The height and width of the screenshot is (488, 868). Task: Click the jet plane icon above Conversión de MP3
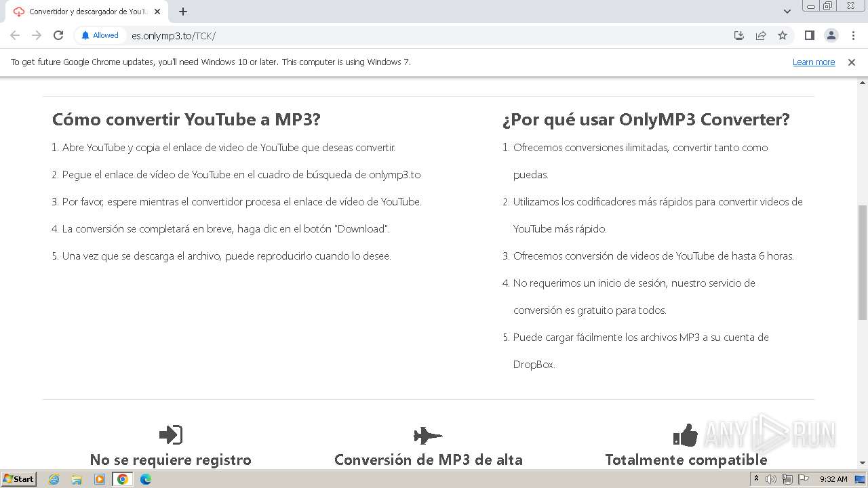428,435
